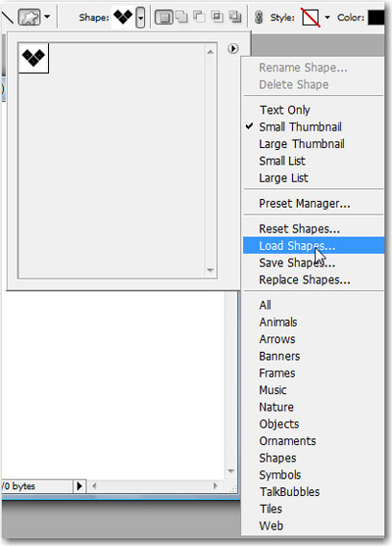Open Preset Manager from menu
The height and width of the screenshot is (546, 392).
304,203
